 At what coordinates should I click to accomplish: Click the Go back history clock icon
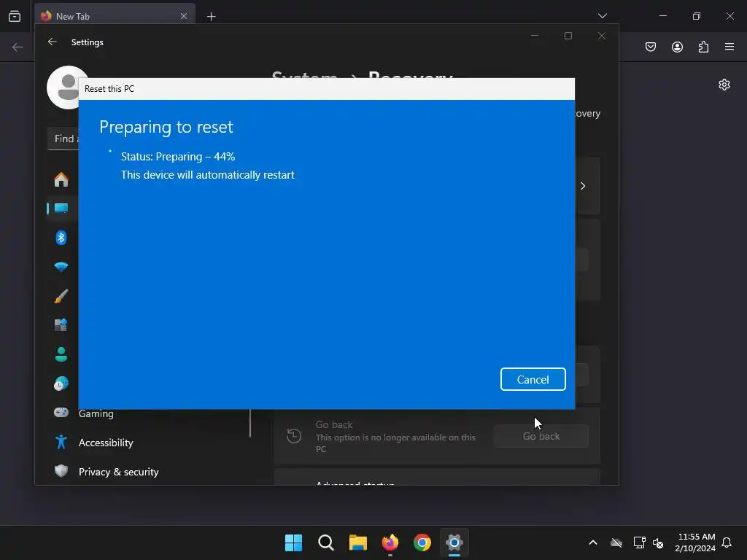pyautogui.click(x=294, y=436)
